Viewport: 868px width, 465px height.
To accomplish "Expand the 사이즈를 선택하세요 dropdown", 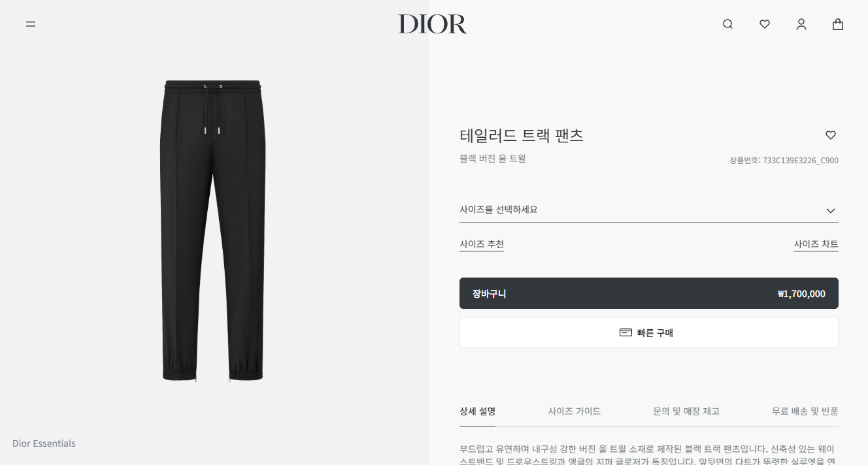I will [x=648, y=210].
